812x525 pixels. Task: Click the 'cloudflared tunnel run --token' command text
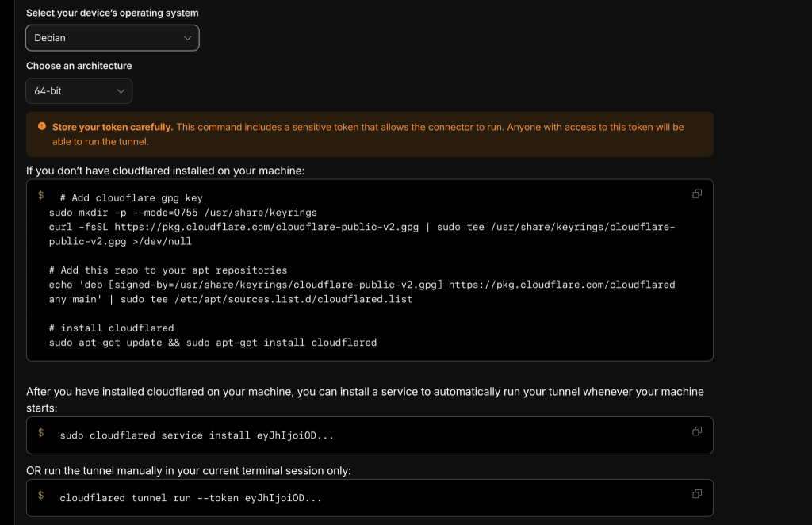click(190, 498)
